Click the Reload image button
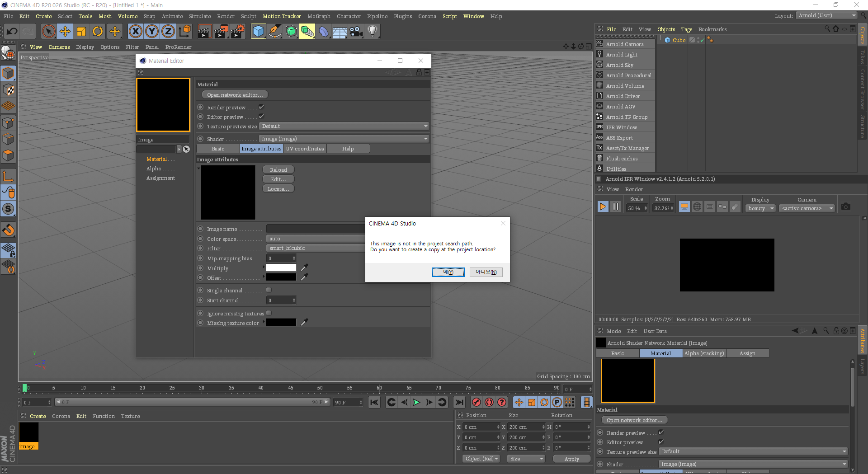The width and height of the screenshot is (868, 474). 278,170
